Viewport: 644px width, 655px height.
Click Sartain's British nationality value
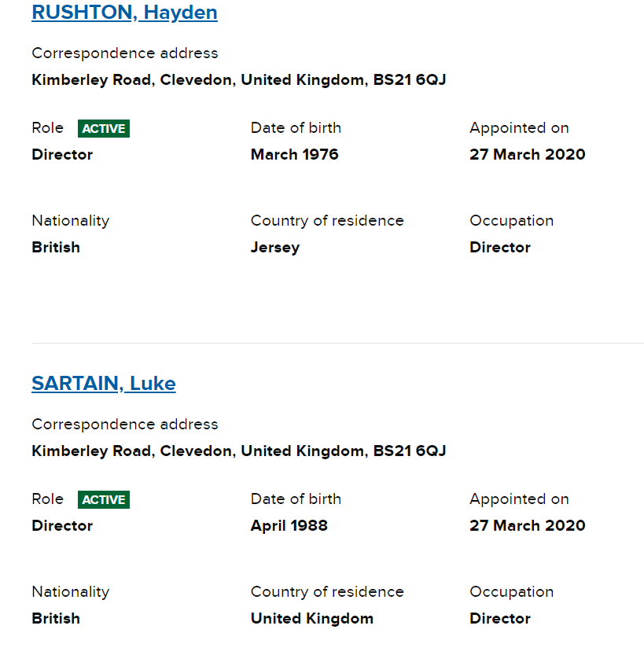56,619
